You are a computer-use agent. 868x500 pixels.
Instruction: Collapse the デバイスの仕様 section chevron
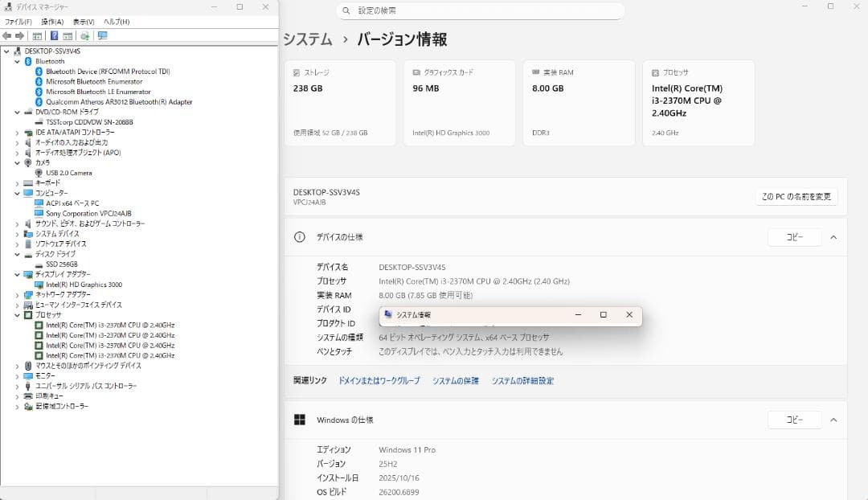(x=833, y=236)
